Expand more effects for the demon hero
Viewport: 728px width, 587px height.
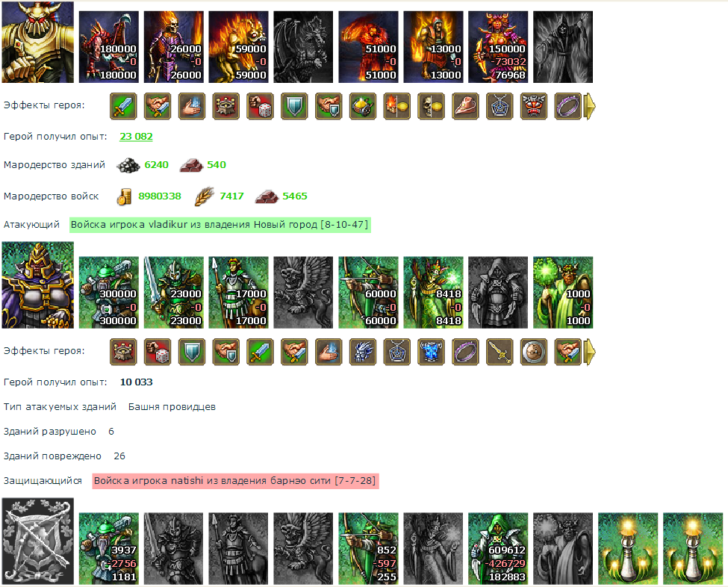pos(590,106)
